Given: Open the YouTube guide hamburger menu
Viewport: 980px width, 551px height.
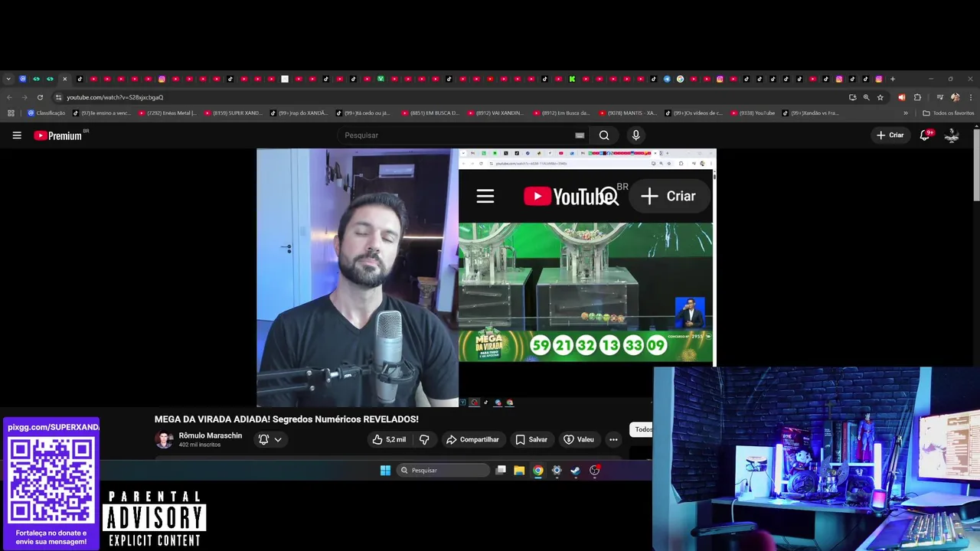Looking at the screenshot, I should 17,135.
